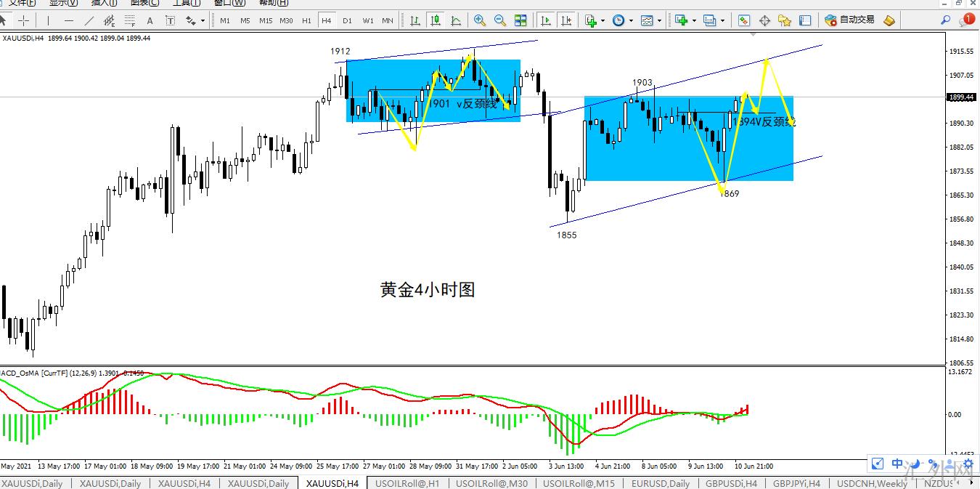Image resolution: width=980 pixels, height=489 pixels.
Task: Open the indicators list dropdown
Action: point(603,20)
